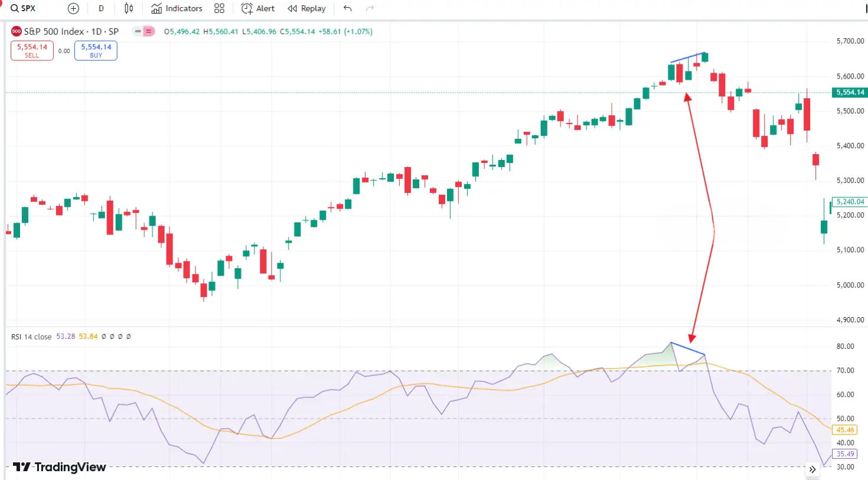This screenshot has width=868, height=480.
Task: Open the layout grid icon
Action: point(219,8)
